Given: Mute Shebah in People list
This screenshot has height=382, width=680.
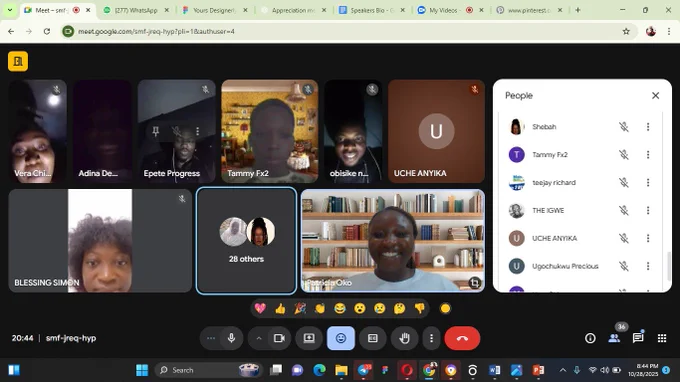Looking at the screenshot, I should pyautogui.click(x=624, y=127).
